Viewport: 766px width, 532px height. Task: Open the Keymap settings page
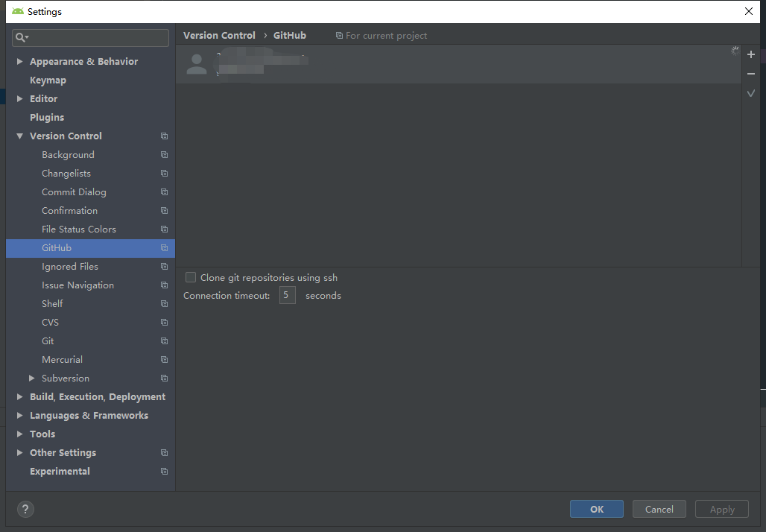pyautogui.click(x=48, y=80)
